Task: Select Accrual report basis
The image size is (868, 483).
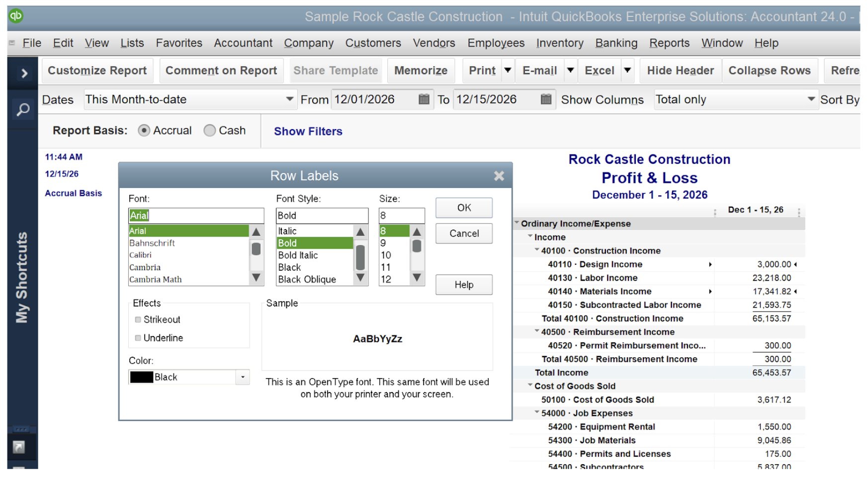Action: (144, 130)
